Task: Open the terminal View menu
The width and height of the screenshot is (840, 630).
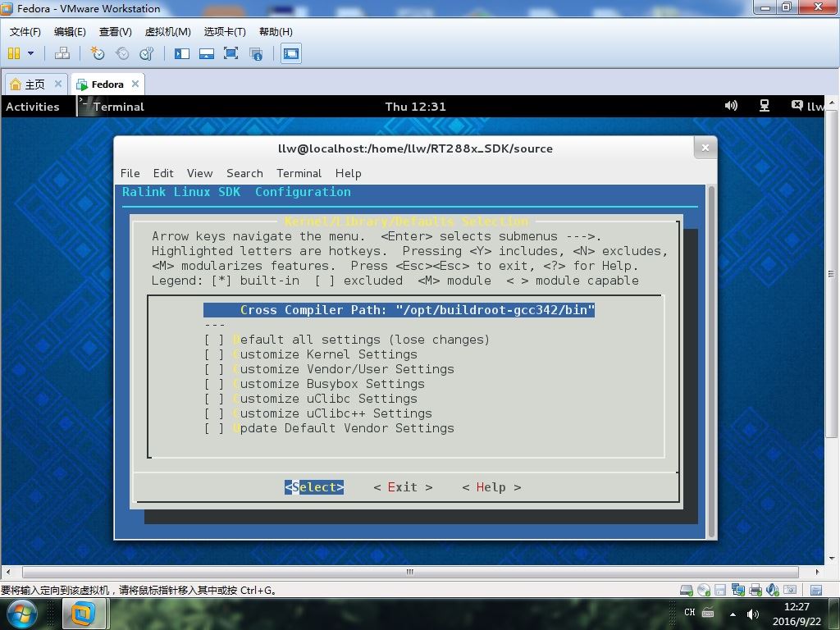Action: [x=200, y=173]
